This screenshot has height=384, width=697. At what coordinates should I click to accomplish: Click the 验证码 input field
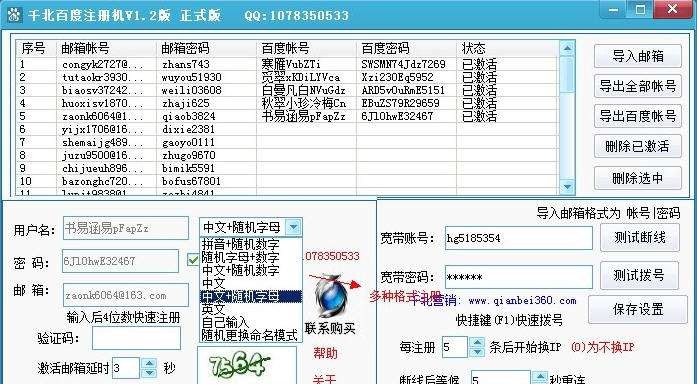coord(136,338)
